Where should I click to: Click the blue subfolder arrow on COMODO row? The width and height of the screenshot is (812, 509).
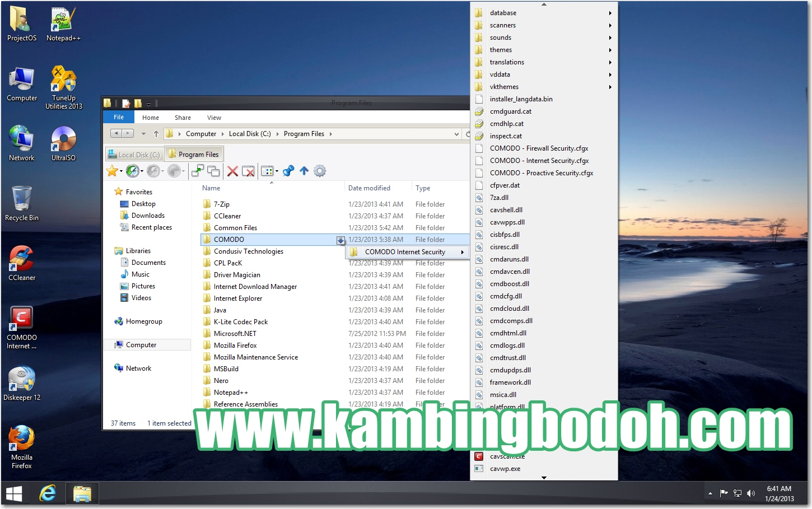click(340, 240)
